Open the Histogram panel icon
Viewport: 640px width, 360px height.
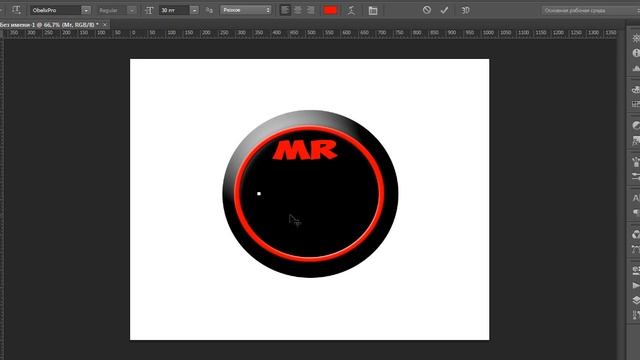(636, 68)
